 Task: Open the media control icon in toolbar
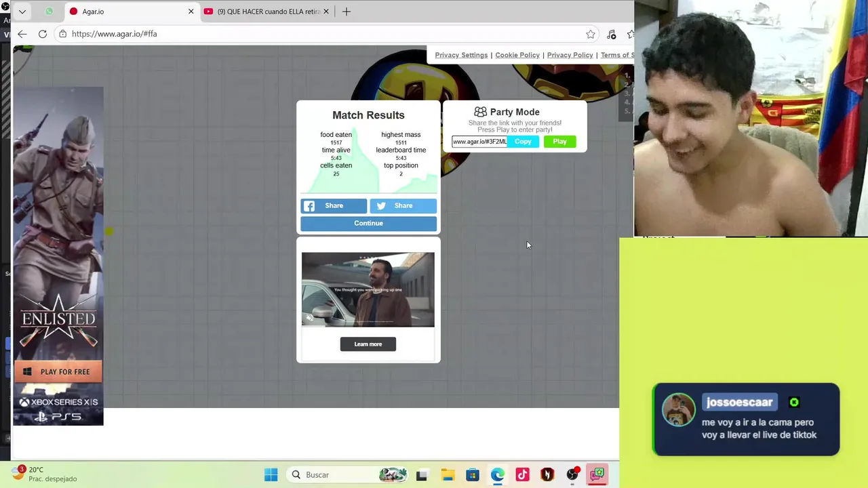pos(611,34)
